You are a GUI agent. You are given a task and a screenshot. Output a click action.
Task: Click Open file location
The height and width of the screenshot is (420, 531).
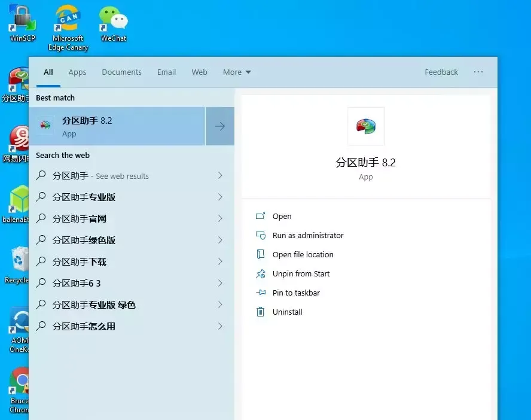coord(303,255)
